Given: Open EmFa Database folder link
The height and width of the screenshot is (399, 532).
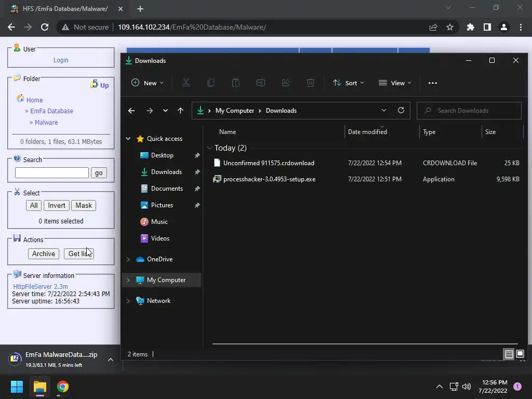Looking at the screenshot, I should coord(51,111).
